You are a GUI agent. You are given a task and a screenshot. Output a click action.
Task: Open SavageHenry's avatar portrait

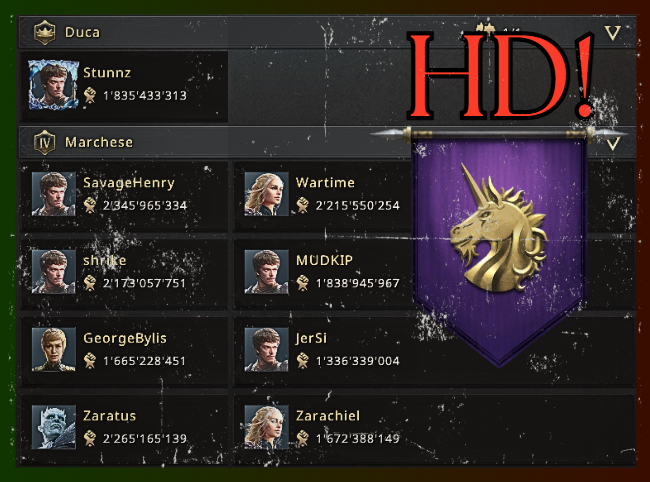(53, 194)
